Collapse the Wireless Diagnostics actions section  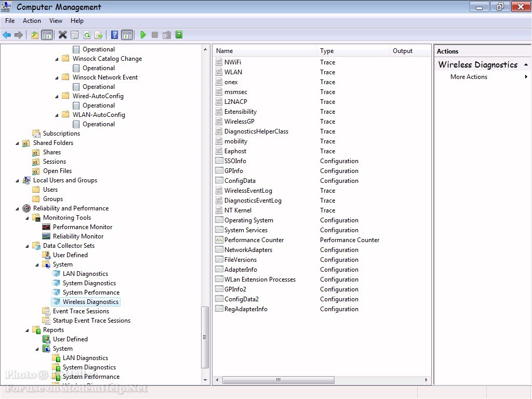coord(526,64)
